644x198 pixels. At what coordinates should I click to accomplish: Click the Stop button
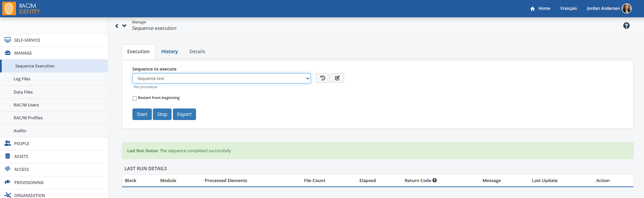pyautogui.click(x=162, y=114)
